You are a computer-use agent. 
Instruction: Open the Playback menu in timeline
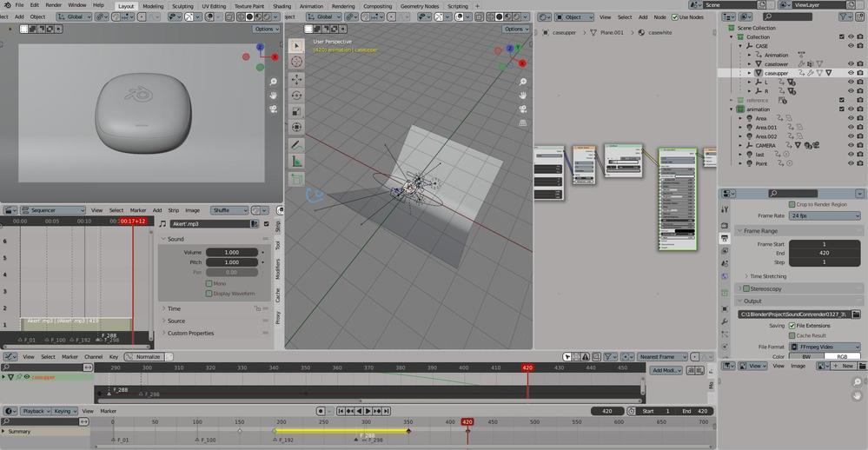(x=36, y=411)
